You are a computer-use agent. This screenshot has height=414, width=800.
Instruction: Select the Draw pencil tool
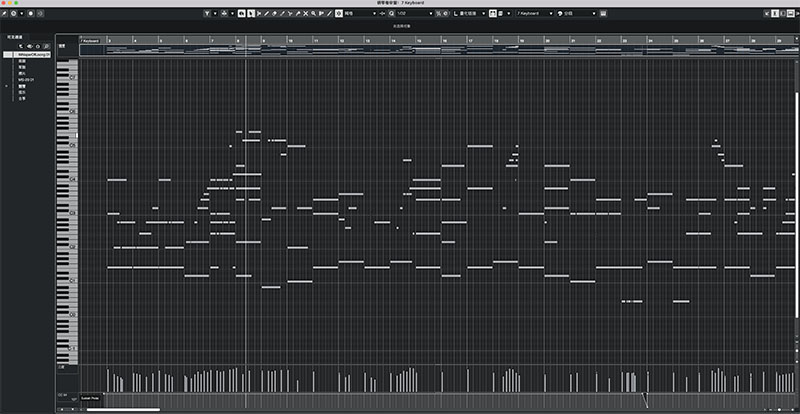[267, 13]
